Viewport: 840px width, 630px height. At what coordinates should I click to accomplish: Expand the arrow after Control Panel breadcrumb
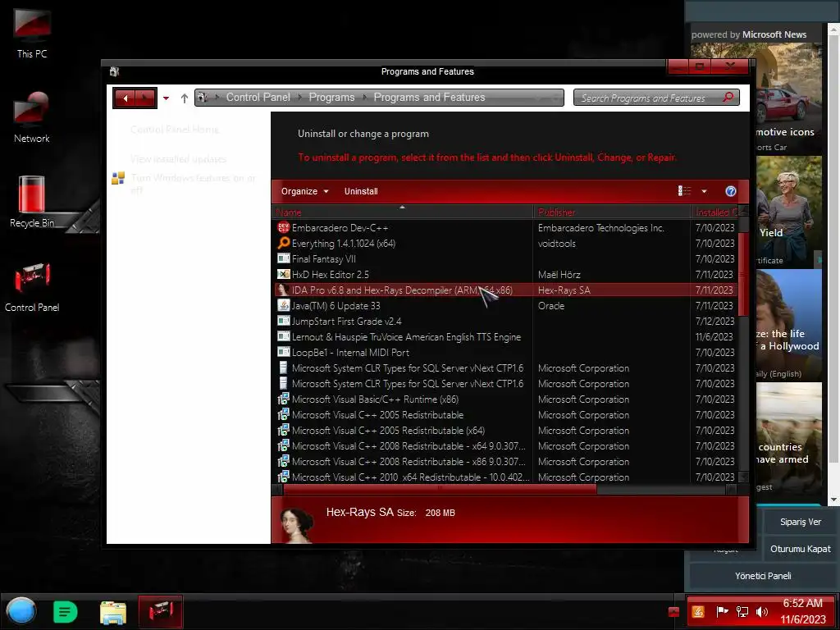299,98
